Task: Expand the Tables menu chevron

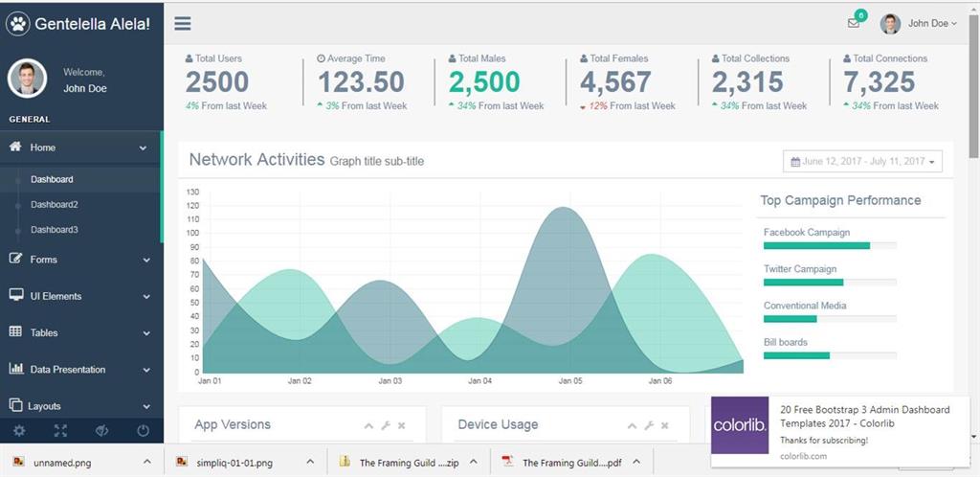Action: pos(146,333)
